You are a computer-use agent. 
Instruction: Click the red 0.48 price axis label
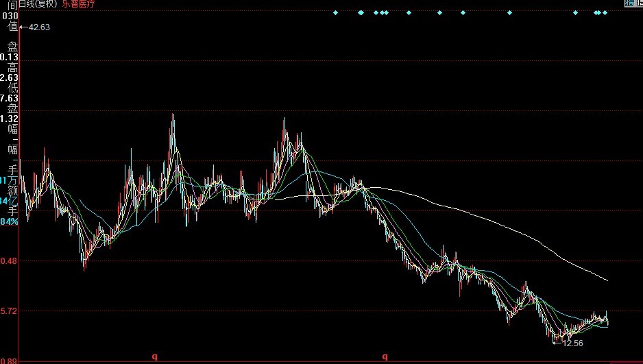pyautogui.click(x=10, y=261)
